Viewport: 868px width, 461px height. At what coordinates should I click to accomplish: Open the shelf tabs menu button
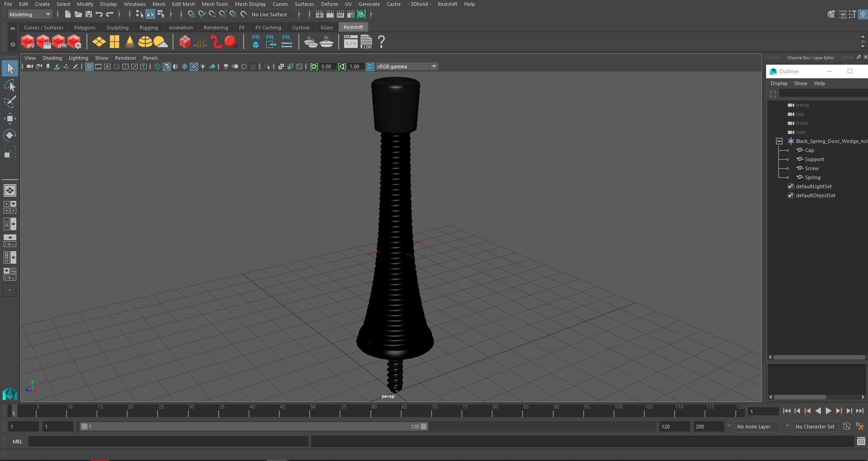[12, 28]
